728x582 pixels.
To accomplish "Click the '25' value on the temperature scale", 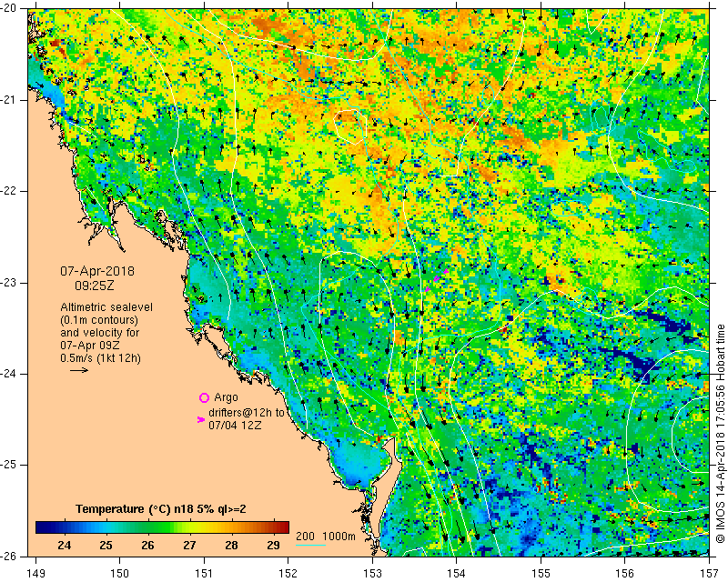I will [x=106, y=546].
